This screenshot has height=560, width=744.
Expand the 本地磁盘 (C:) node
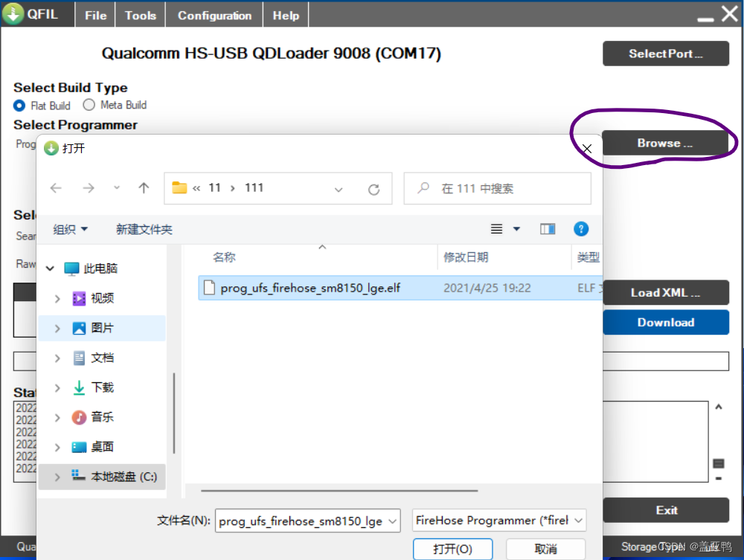(57, 477)
